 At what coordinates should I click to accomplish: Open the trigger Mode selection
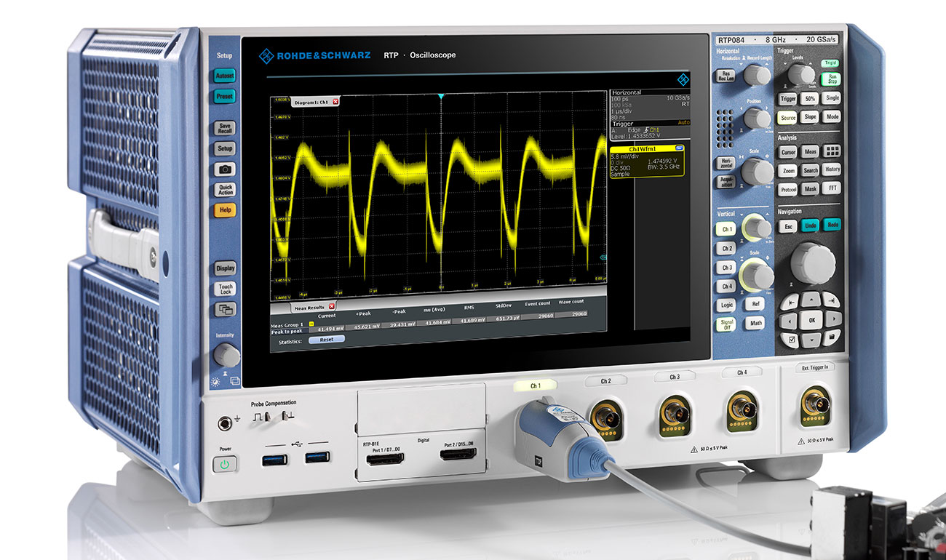(x=832, y=116)
